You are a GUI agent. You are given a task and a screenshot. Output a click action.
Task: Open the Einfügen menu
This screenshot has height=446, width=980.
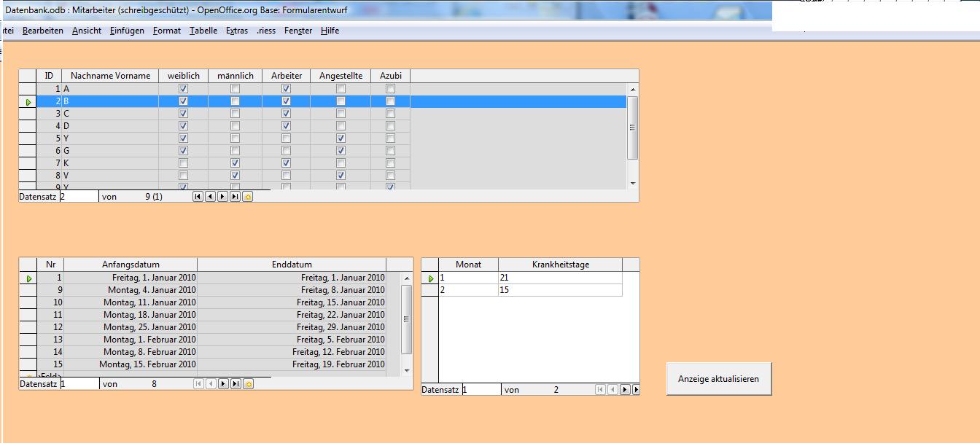tap(128, 31)
